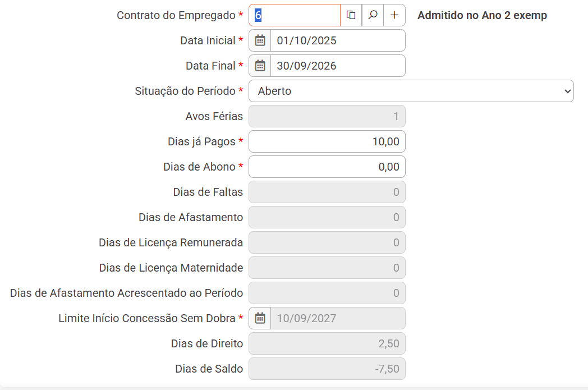Focus the Contrato do Empregado input field
The width and height of the screenshot is (588, 390).
click(x=295, y=15)
